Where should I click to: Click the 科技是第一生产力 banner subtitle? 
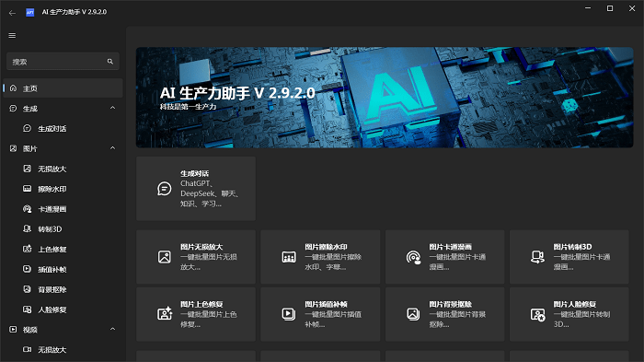pyautogui.click(x=188, y=107)
